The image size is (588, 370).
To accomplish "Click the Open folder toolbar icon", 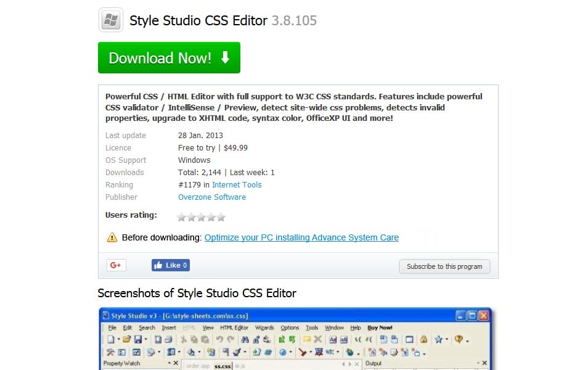I will tap(127, 340).
